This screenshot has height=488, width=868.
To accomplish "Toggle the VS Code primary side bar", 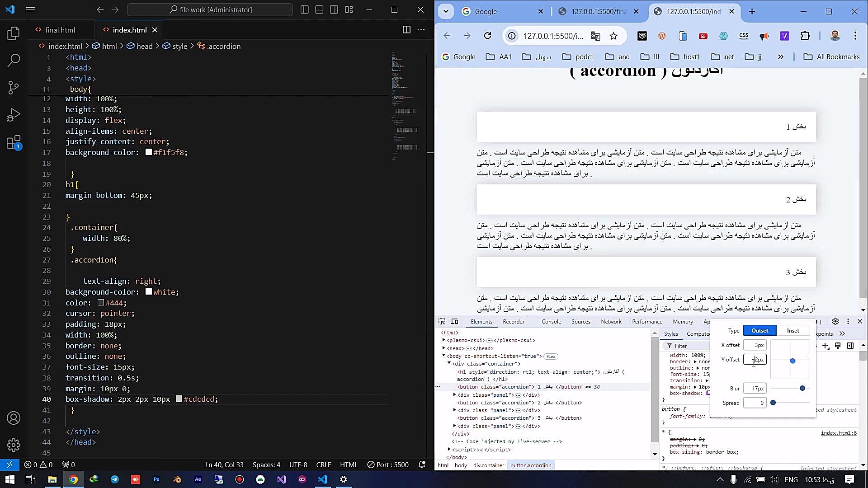I will 305,9.
